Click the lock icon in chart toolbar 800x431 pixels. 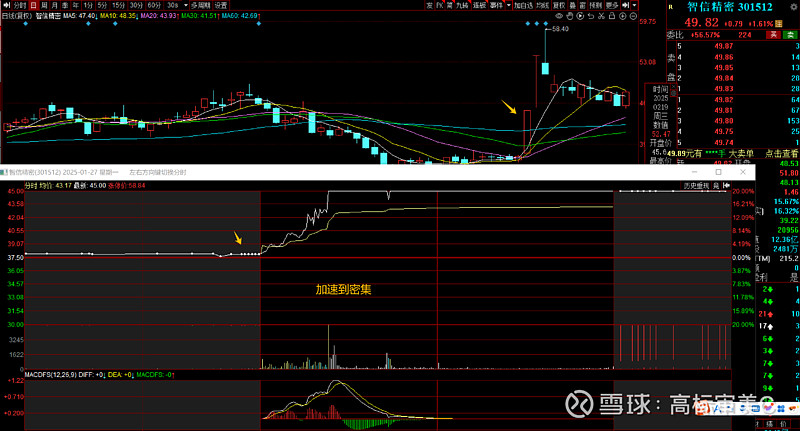click(x=612, y=16)
